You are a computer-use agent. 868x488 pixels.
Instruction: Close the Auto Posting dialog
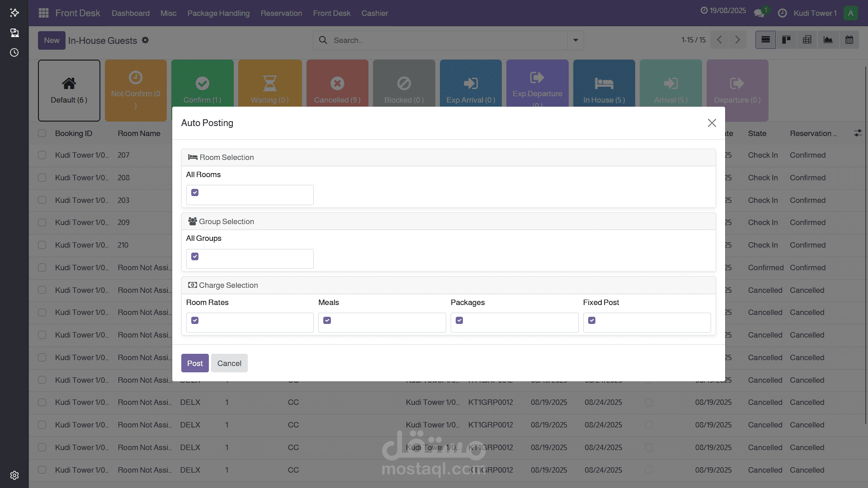(712, 123)
